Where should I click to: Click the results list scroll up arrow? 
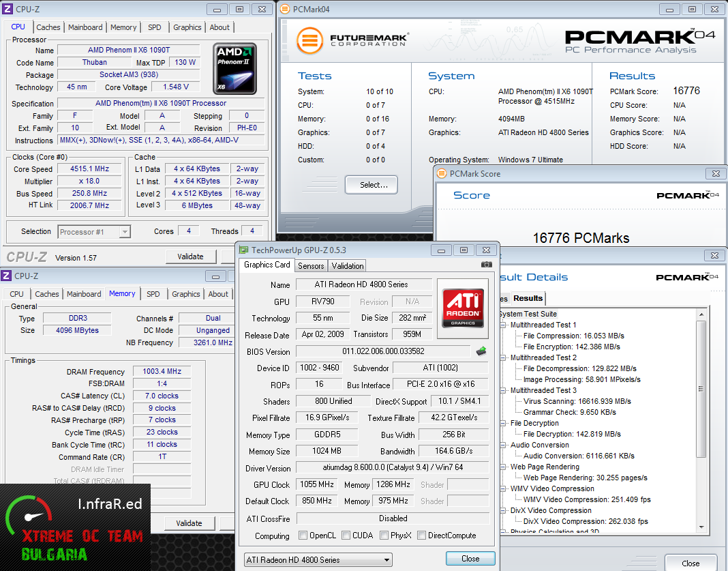point(701,314)
